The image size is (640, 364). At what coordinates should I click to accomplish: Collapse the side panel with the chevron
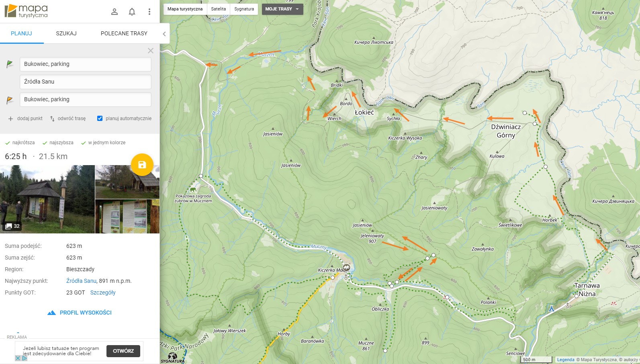coord(164,34)
